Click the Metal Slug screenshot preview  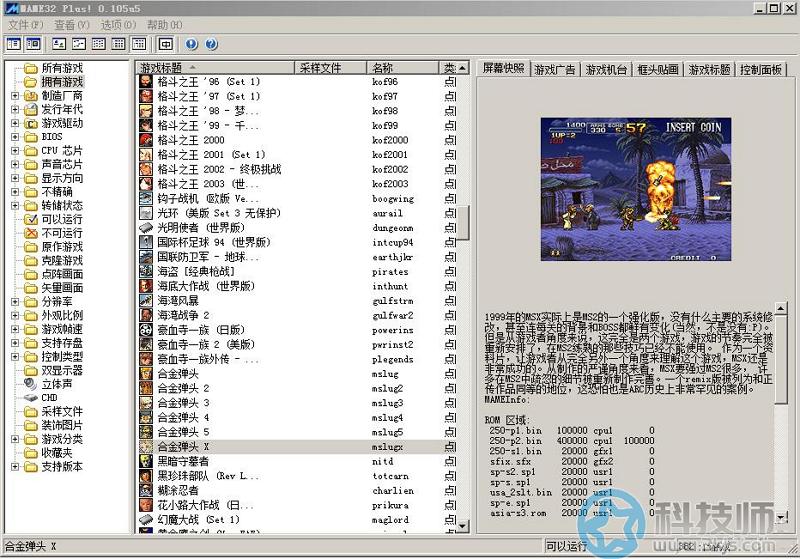coord(636,189)
